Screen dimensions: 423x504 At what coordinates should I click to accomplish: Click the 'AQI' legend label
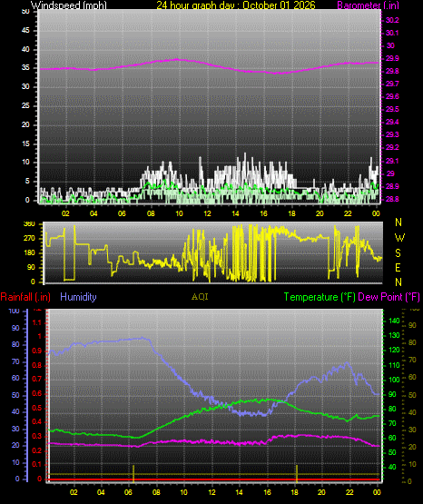(x=200, y=297)
